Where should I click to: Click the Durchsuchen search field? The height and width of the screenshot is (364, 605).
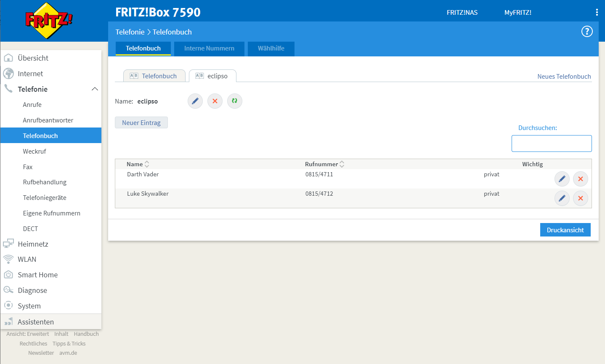(552, 143)
